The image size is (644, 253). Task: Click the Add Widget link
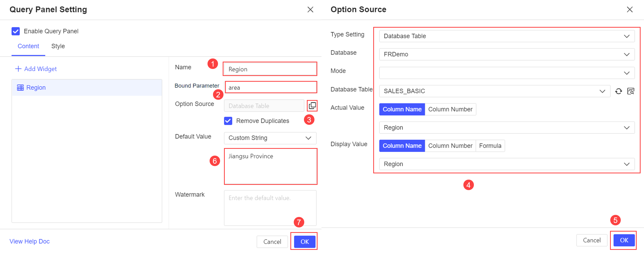pyautogui.click(x=36, y=69)
